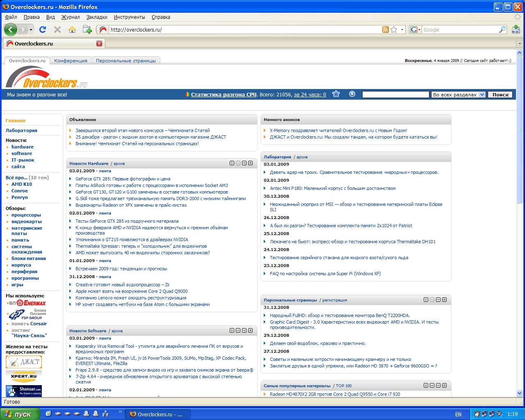
Task: Open the Закладки menu
Action: [97, 17]
